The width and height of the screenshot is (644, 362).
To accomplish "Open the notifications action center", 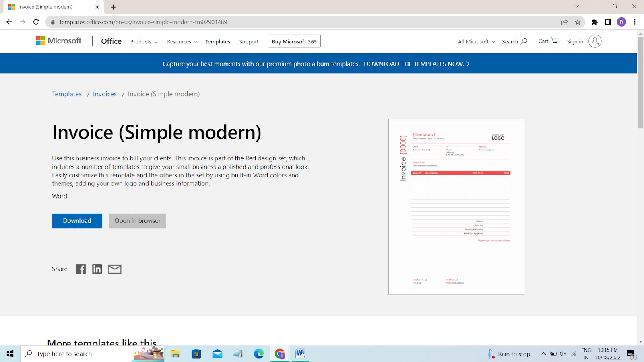I will 631,354.
